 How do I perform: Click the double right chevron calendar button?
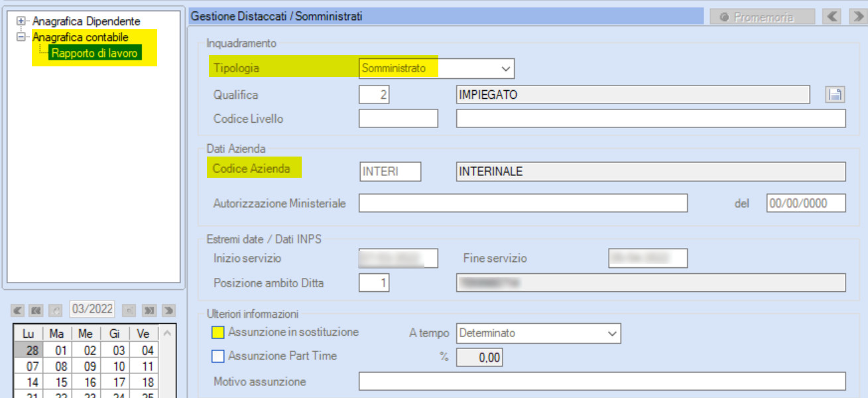(149, 310)
